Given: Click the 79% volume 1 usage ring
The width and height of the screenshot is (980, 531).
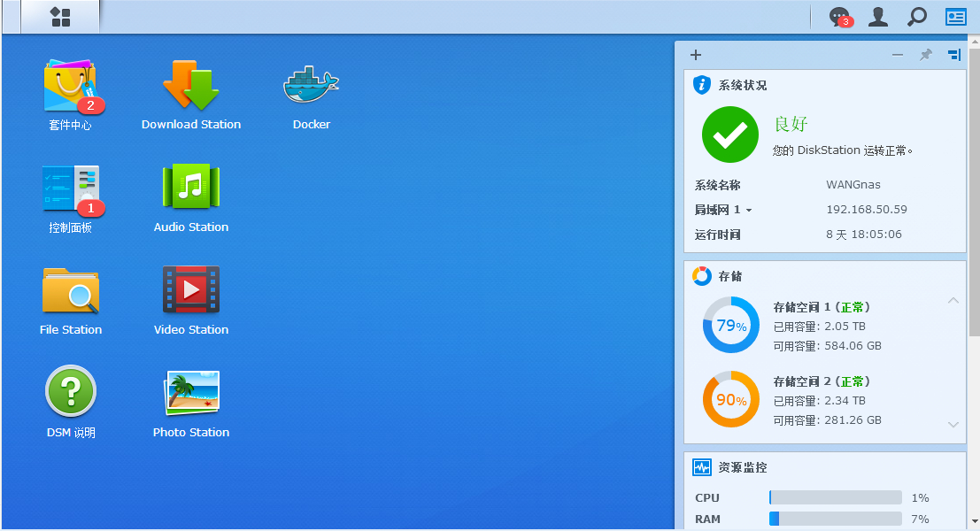Looking at the screenshot, I should (730, 325).
